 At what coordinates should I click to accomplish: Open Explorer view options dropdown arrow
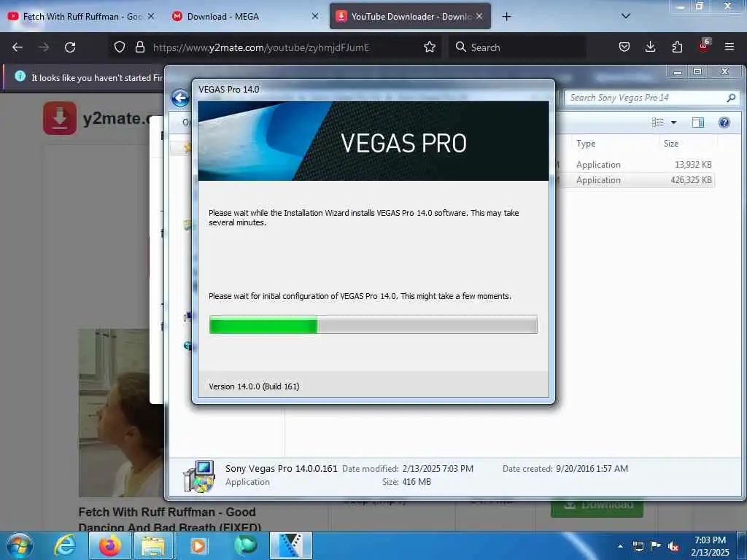[x=673, y=122]
